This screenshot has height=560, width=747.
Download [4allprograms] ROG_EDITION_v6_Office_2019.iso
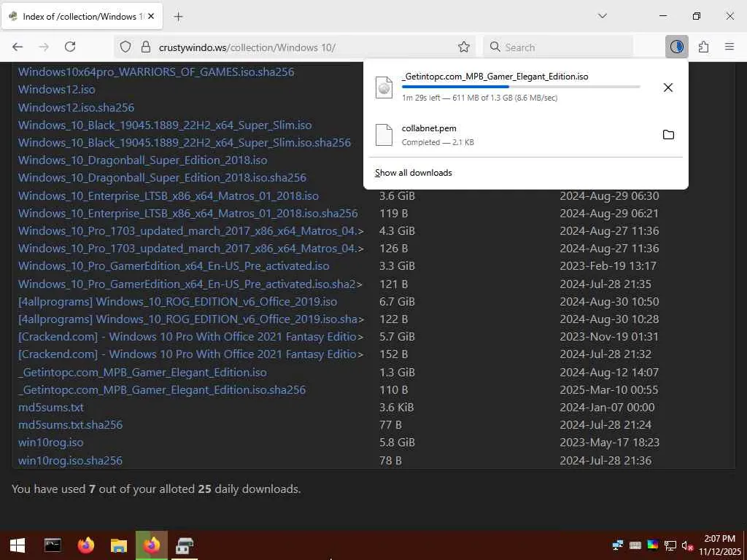pos(177,302)
